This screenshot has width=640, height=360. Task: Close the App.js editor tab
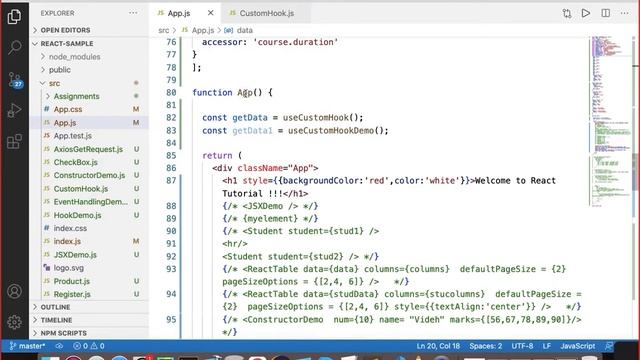point(210,13)
